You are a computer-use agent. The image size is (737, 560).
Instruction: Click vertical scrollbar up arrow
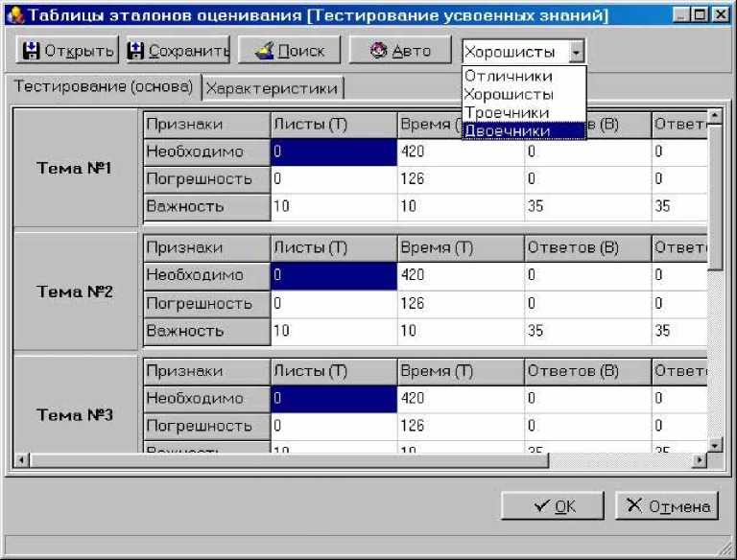click(715, 116)
